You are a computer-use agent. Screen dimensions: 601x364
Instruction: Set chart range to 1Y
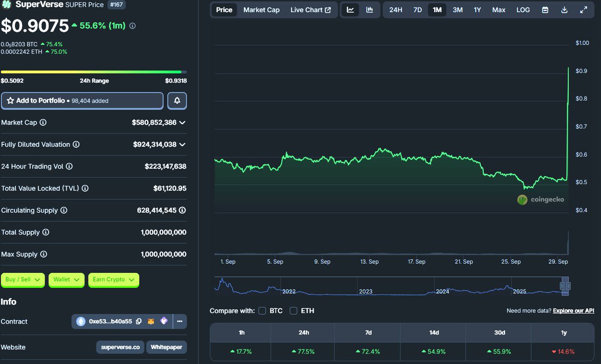point(477,10)
